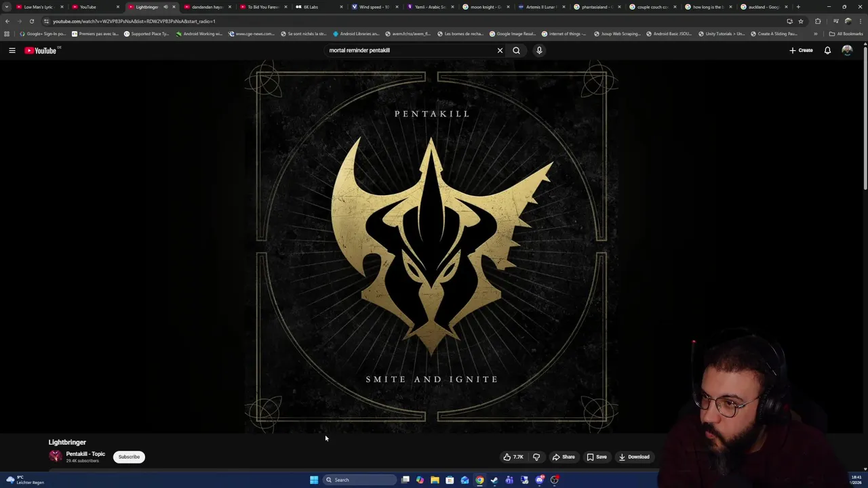
Task: Open the Pentakill - Topic channel name
Action: [85, 454]
